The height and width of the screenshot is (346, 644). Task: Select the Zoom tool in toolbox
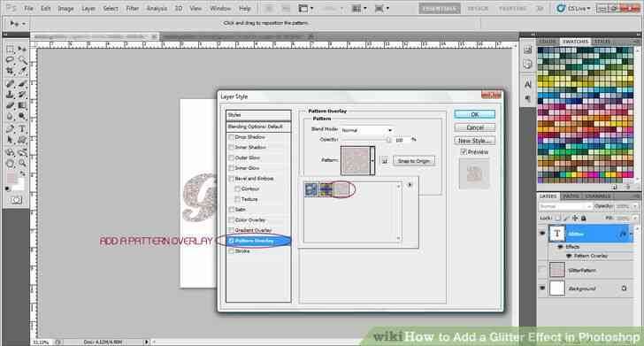(x=22, y=164)
